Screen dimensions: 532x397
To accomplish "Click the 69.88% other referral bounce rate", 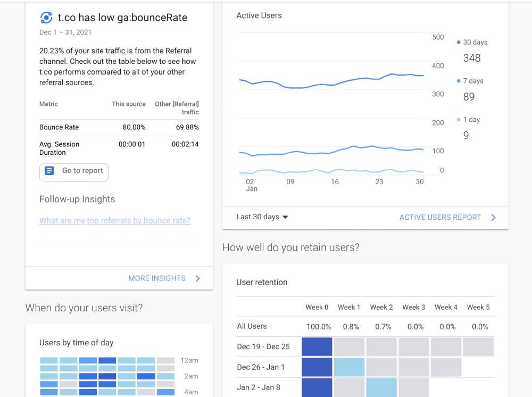I will click(187, 127).
